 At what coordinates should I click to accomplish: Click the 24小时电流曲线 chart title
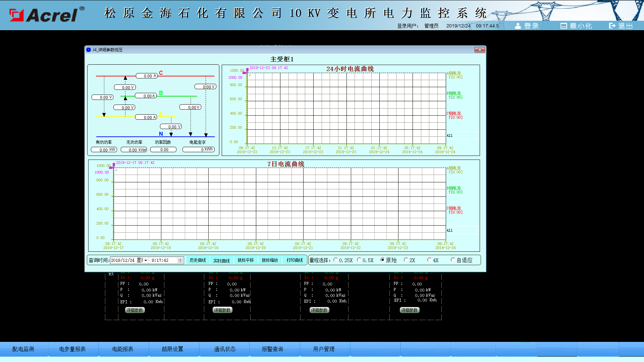(350, 69)
